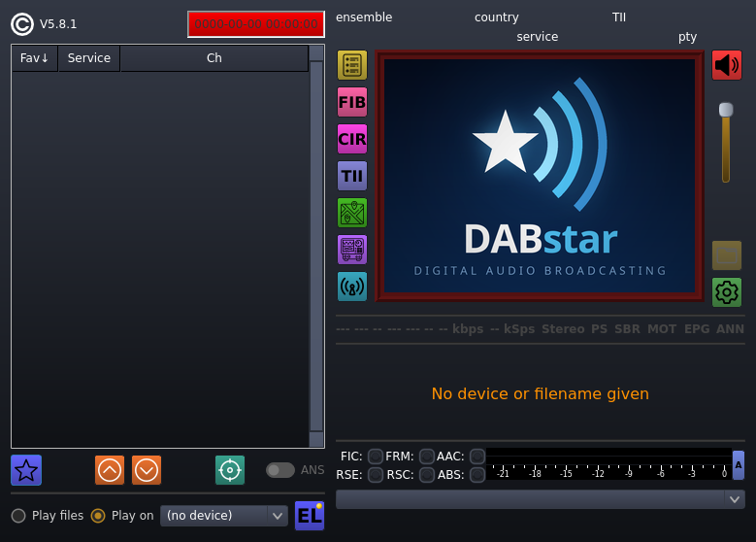
Task: Open the (no device) dropdown
Action: [x=224, y=516]
